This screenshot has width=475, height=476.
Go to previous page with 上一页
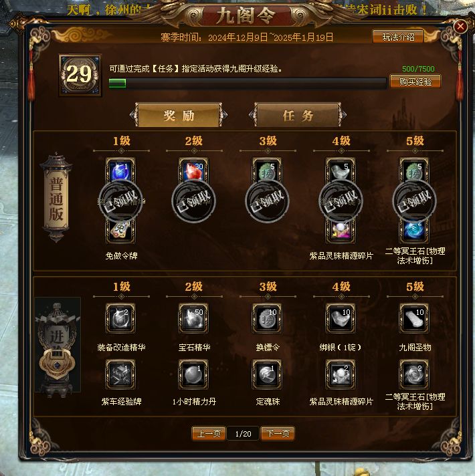click(x=209, y=433)
